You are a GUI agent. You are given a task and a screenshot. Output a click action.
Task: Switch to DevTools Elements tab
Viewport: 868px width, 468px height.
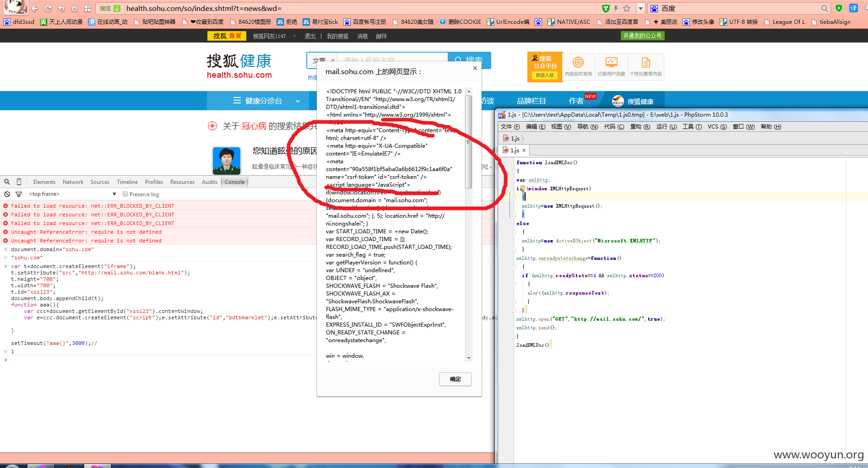pos(44,182)
